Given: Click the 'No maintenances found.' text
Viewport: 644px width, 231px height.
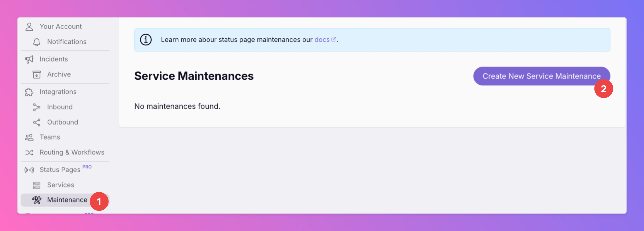Looking at the screenshot, I should point(177,106).
